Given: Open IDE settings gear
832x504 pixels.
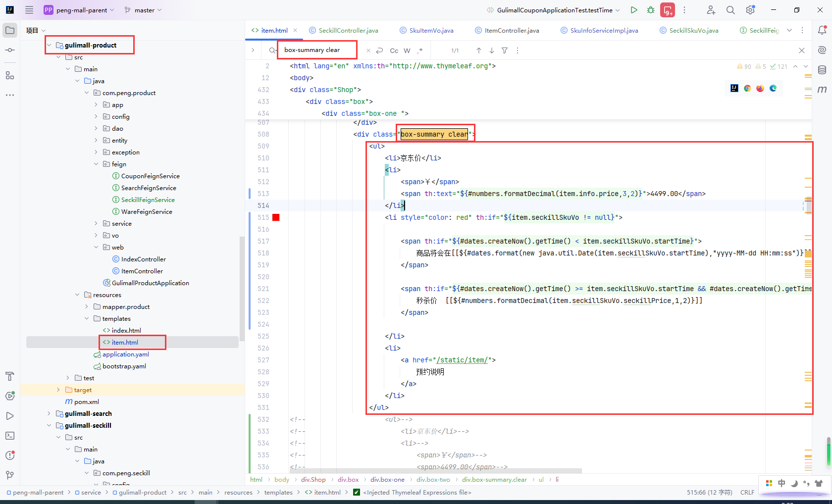Looking at the screenshot, I should click(750, 10).
